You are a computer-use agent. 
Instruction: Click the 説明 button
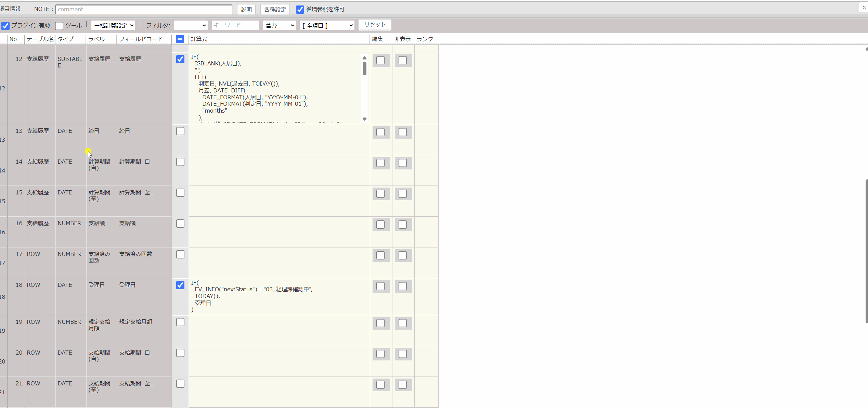tap(246, 9)
